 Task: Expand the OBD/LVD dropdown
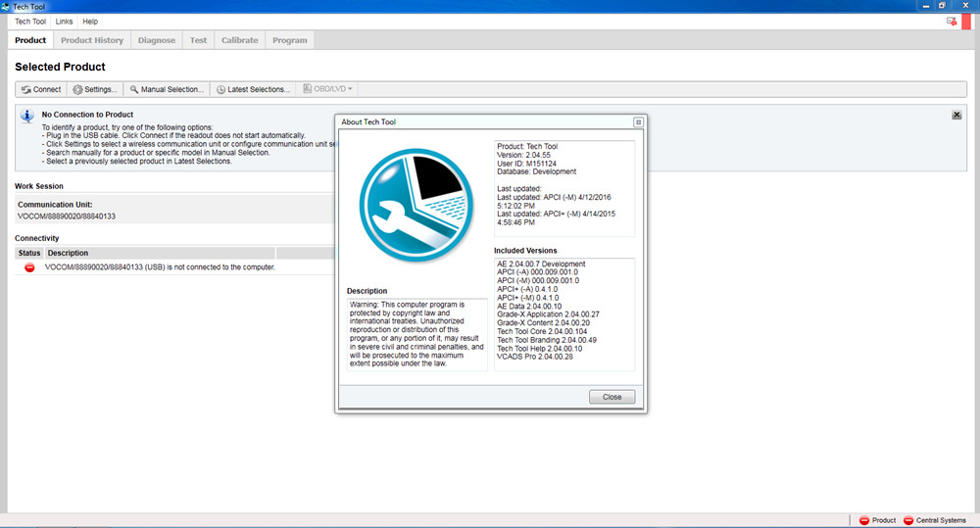(327, 89)
